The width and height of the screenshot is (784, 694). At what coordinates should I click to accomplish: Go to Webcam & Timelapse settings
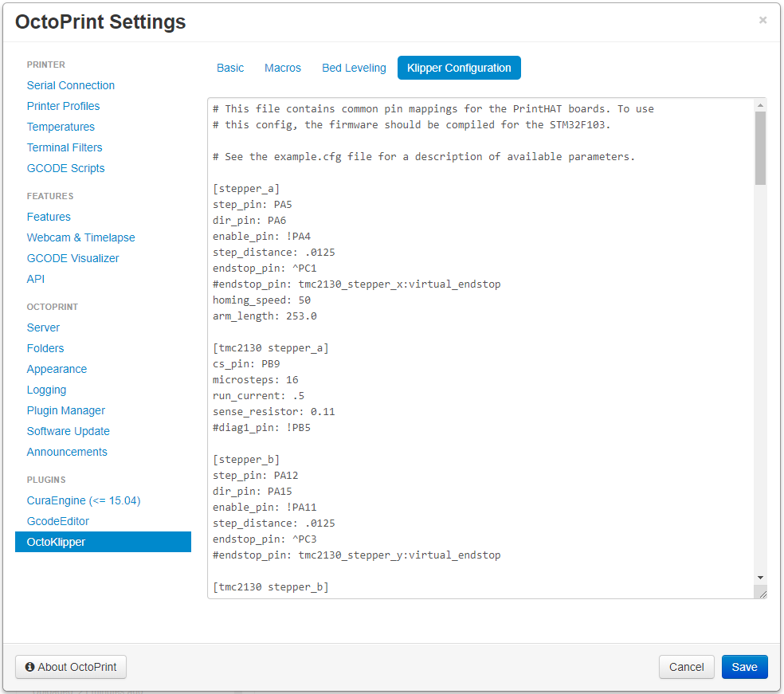(x=80, y=237)
